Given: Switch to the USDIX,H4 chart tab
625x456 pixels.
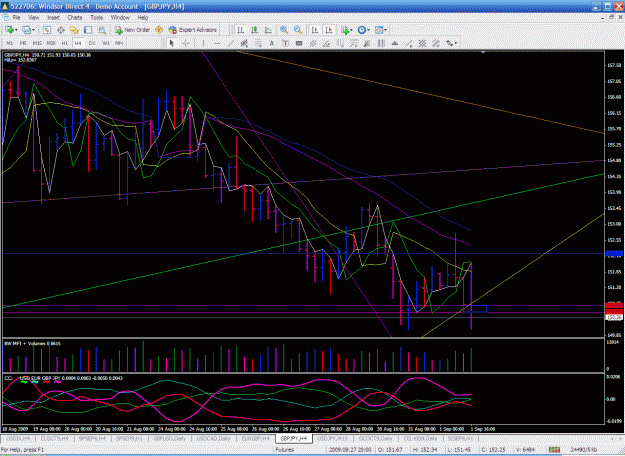Looking at the screenshot, I should coord(18,438).
